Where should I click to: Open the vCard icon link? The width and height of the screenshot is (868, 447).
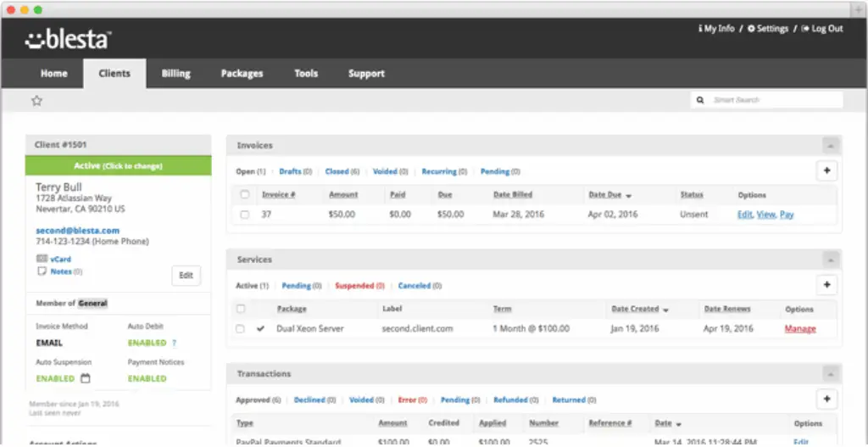[42, 259]
